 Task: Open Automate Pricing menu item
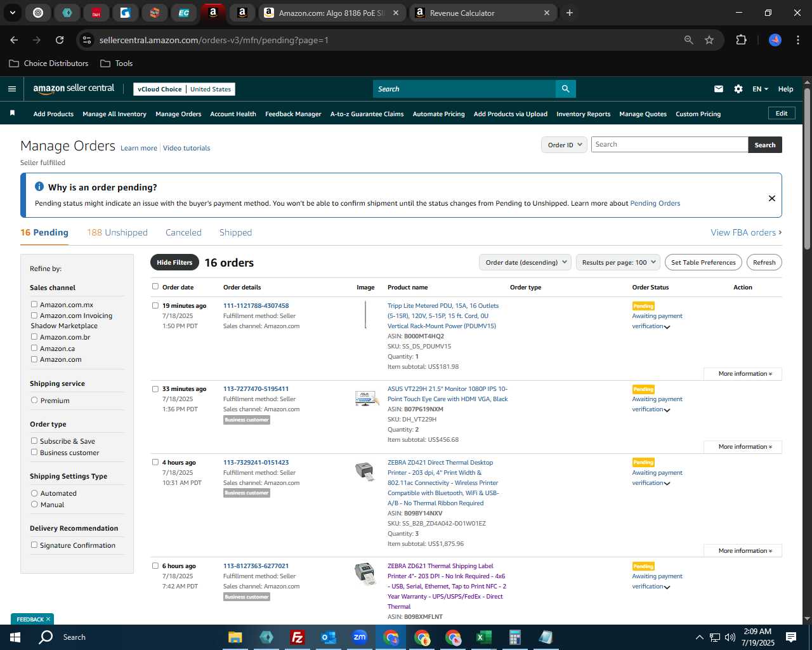click(438, 114)
